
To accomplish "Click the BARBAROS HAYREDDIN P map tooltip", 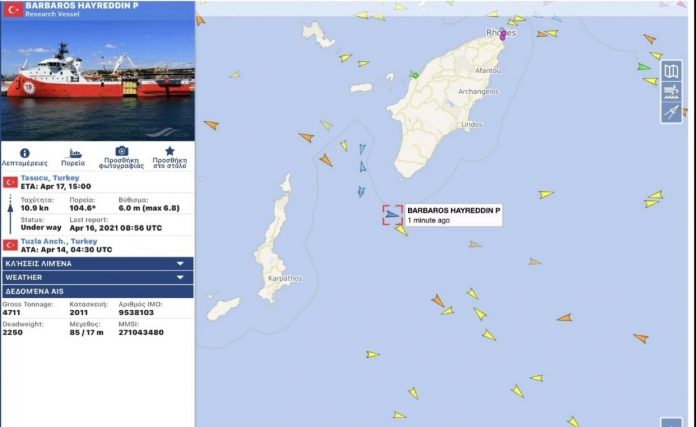I will pos(454,215).
